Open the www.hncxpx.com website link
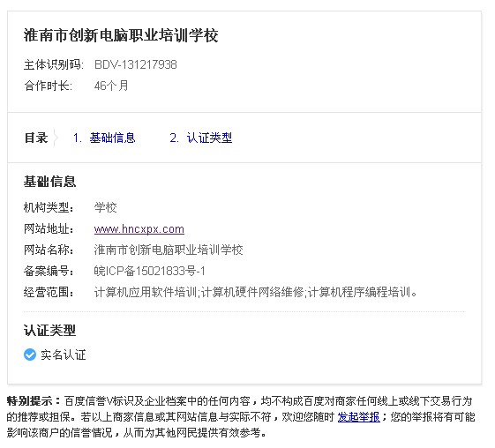Viewport: 495px width, 448px height. point(139,229)
